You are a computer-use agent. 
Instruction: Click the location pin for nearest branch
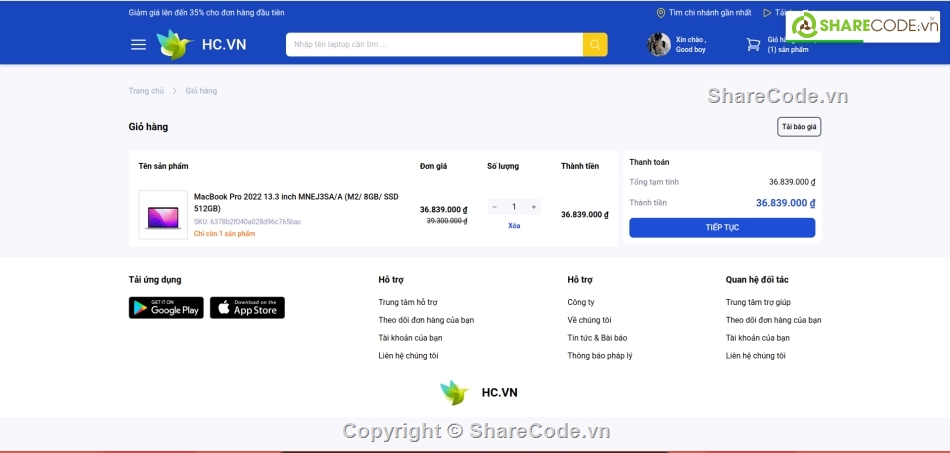click(660, 13)
